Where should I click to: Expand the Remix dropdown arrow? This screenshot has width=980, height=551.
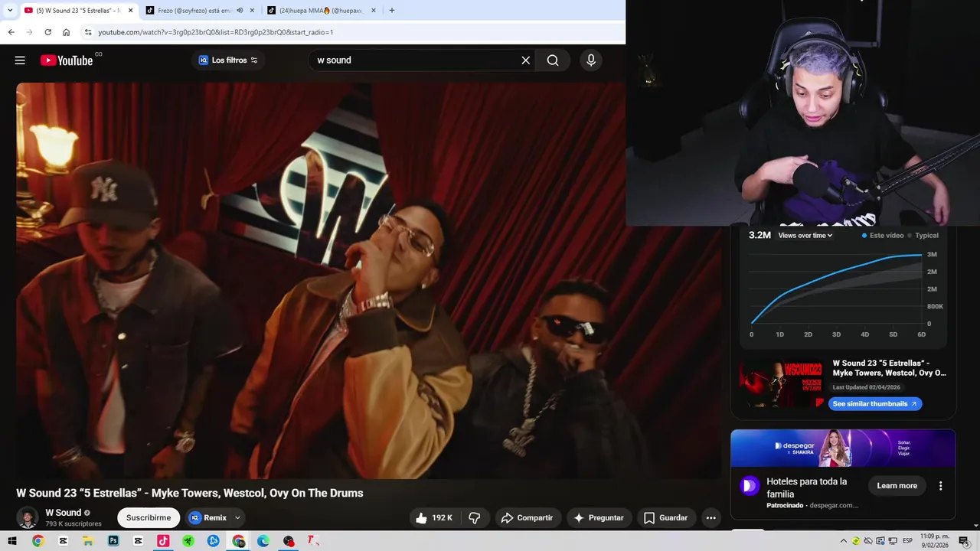tap(237, 518)
